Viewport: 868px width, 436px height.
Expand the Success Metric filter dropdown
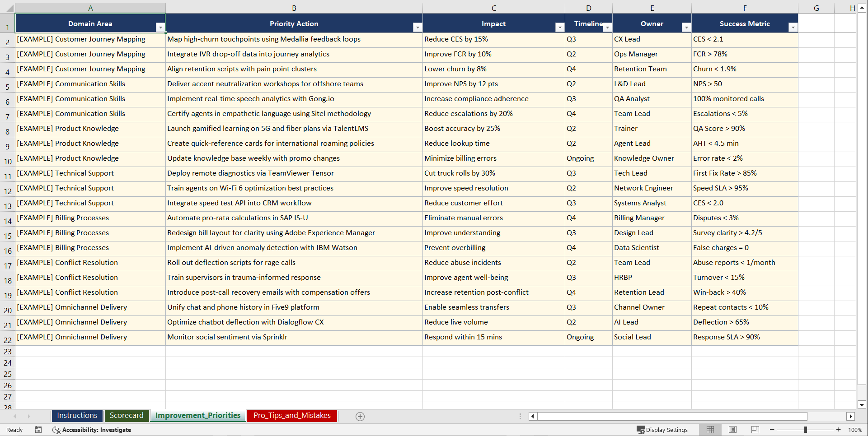(x=793, y=28)
